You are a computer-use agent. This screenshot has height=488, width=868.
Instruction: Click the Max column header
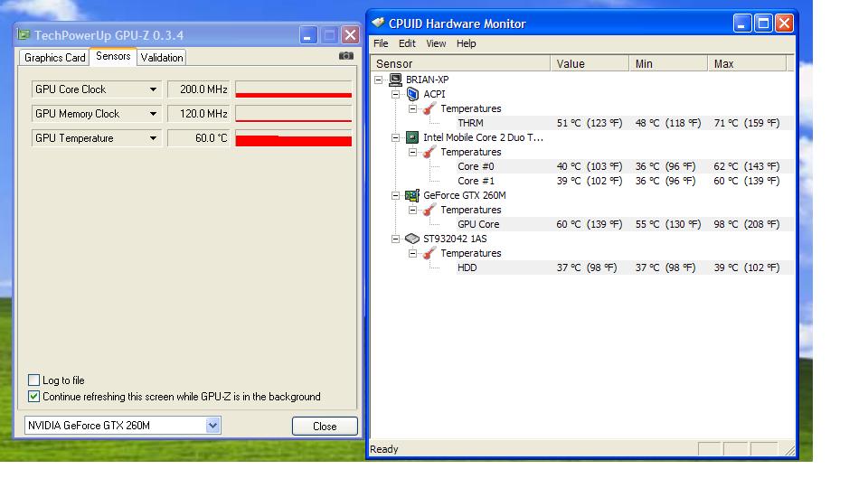tap(747, 63)
